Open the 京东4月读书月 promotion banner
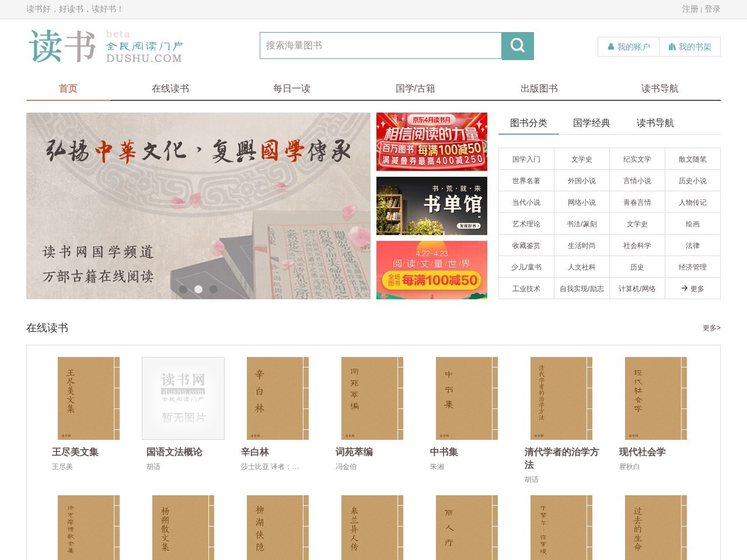This screenshot has height=560, width=747. coord(432,142)
